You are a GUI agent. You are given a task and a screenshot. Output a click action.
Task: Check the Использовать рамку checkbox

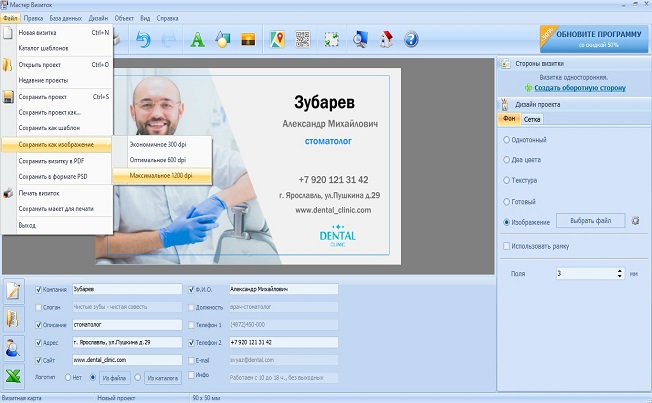(506, 246)
